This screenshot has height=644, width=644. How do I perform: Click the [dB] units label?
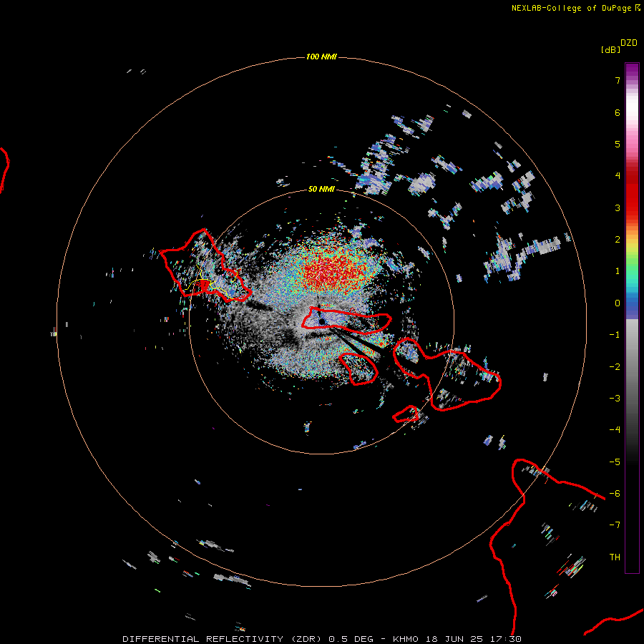coord(611,49)
